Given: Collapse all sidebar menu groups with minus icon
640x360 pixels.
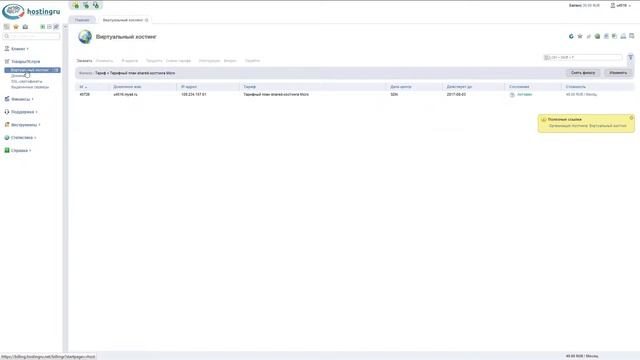Looking at the screenshot, I should (49, 27).
